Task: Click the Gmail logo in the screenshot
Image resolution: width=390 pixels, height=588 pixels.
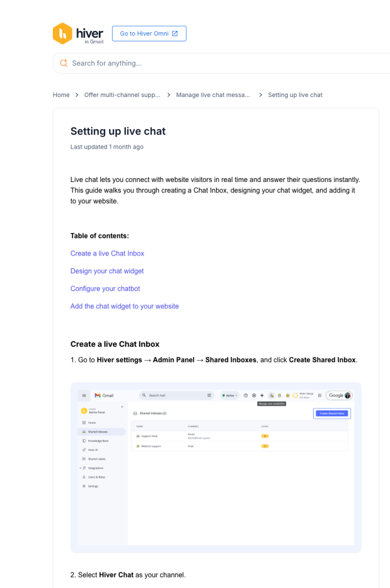Action: [x=98, y=395]
